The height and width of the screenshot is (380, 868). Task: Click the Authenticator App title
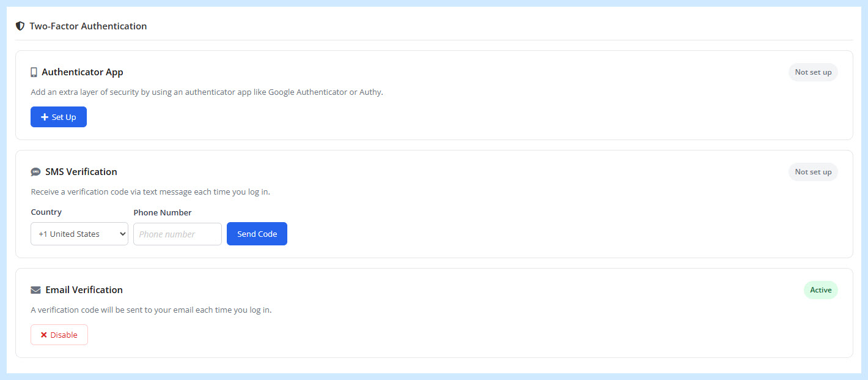pyautogui.click(x=83, y=72)
